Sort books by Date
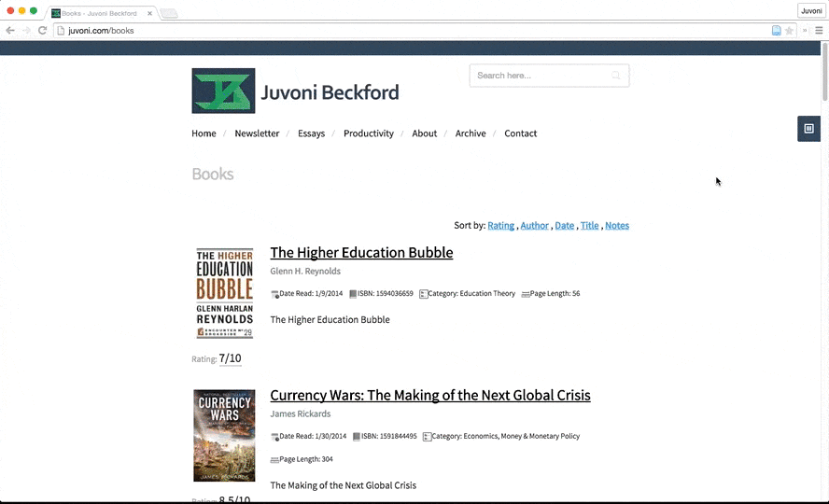This screenshot has width=829, height=504. point(564,226)
